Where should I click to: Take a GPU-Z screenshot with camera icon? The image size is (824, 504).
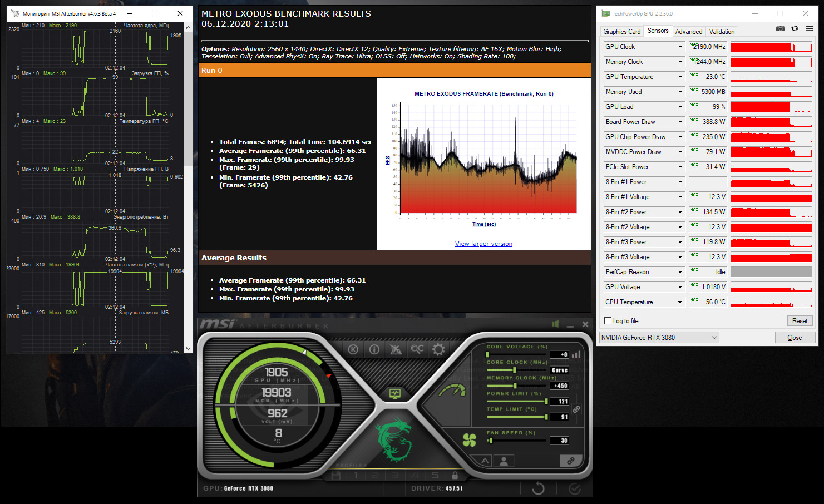(x=781, y=28)
